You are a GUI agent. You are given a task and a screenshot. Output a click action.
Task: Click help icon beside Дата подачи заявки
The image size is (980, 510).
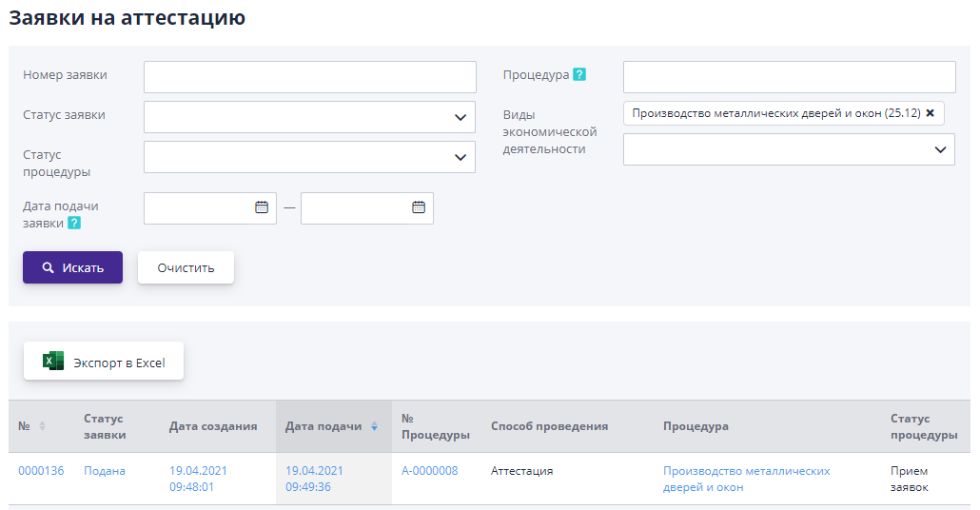coord(74,224)
